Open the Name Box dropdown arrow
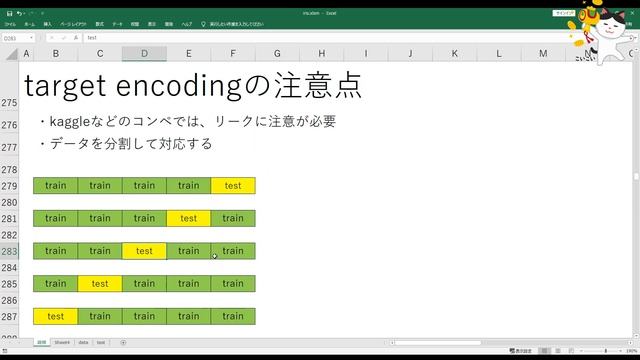640x360 pixels. pos(31,38)
